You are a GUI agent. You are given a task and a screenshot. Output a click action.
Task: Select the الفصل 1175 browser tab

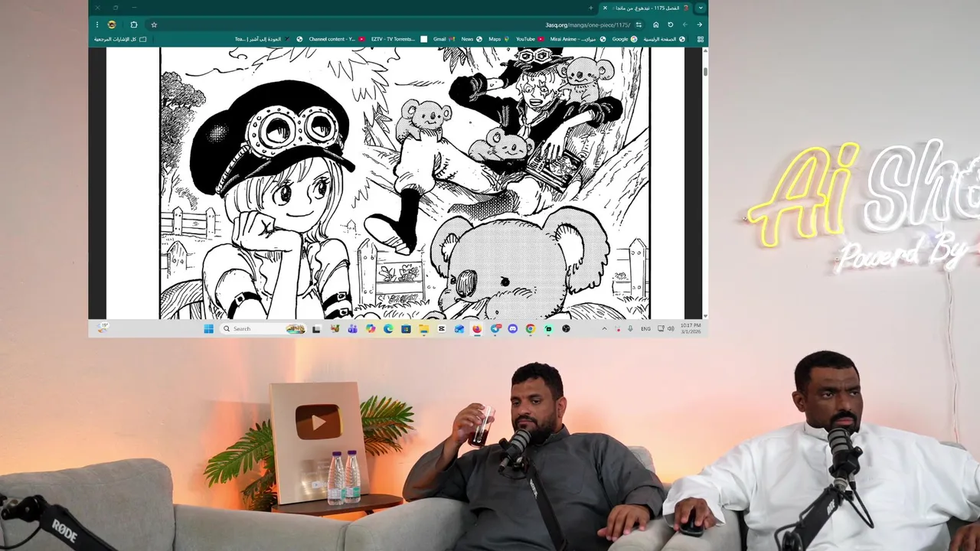pos(647,8)
